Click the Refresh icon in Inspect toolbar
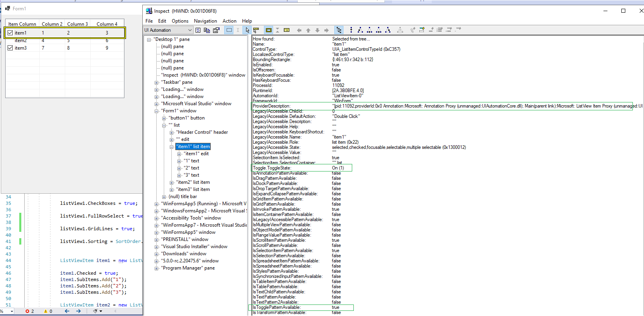Viewport: 644px width, 316px height. point(198,30)
